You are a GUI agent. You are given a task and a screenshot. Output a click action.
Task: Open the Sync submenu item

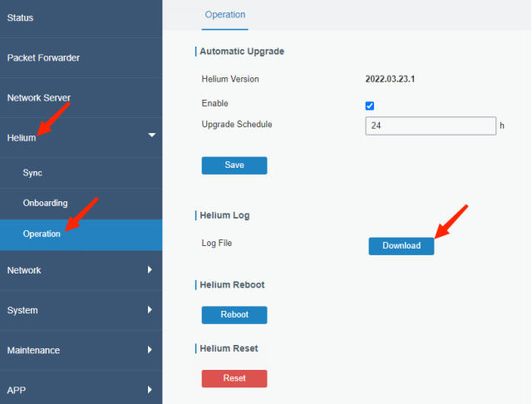click(81, 173)
